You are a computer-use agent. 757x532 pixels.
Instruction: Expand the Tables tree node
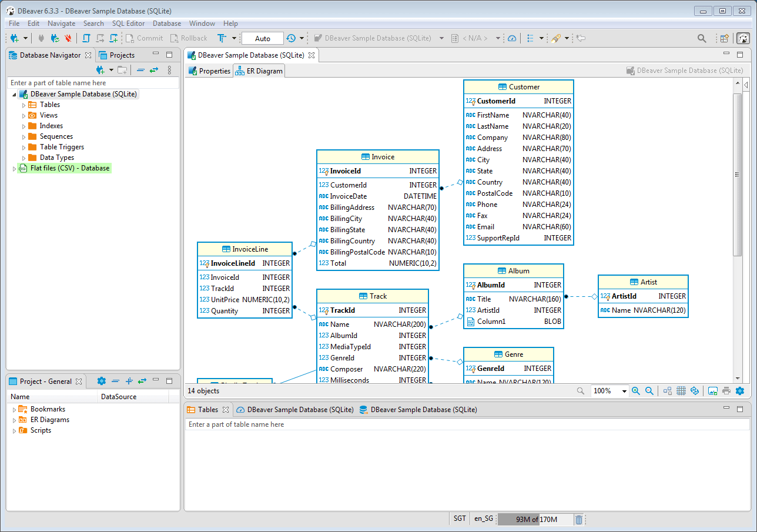coord(24,105)
